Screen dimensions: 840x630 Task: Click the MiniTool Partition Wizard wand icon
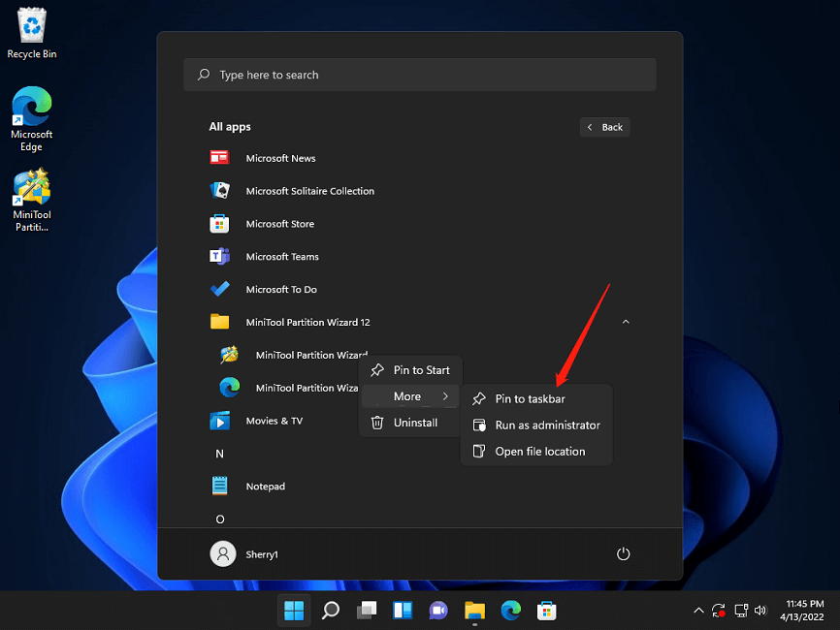point(229,355)
